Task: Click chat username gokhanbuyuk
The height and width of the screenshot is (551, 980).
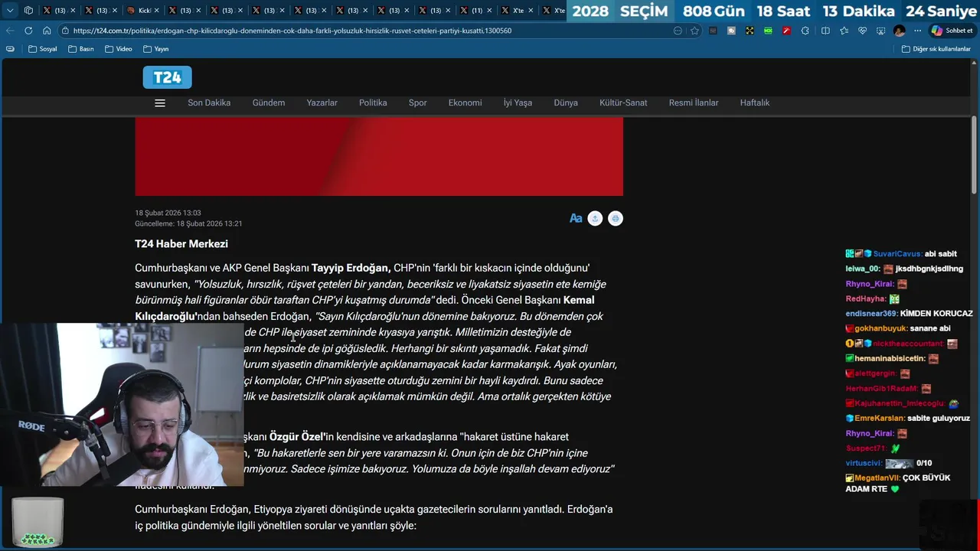Action: click(881, 328)
